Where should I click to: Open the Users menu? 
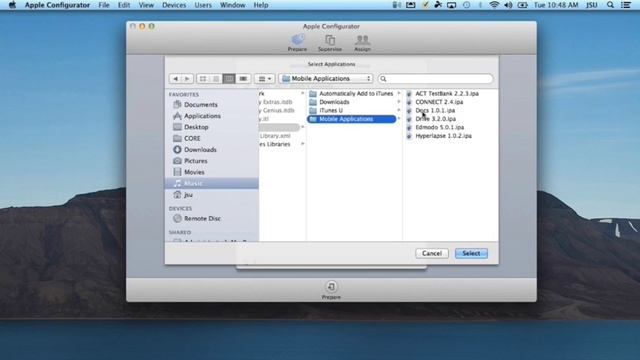[203, 5]
